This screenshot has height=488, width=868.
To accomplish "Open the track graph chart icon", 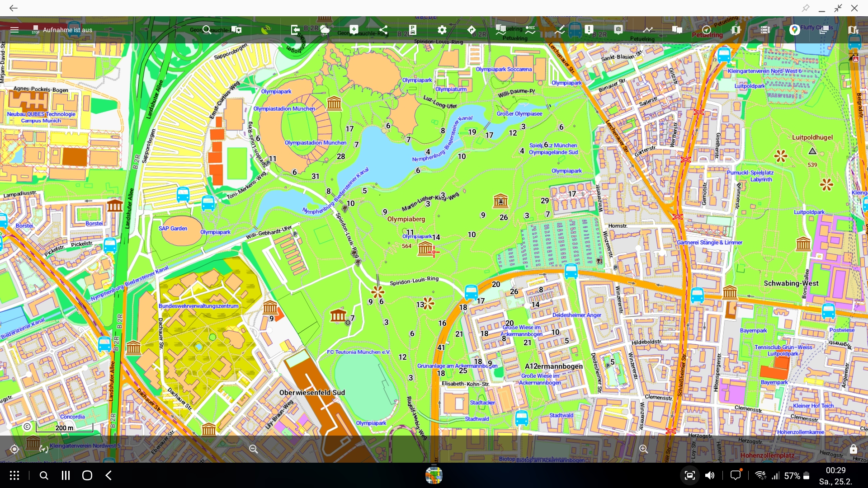I will tap(648, 30).
